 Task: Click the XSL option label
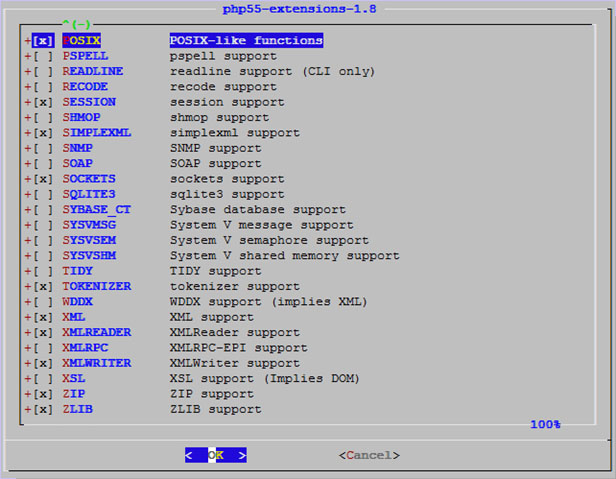pyautogui.click(x=74, y=378)
